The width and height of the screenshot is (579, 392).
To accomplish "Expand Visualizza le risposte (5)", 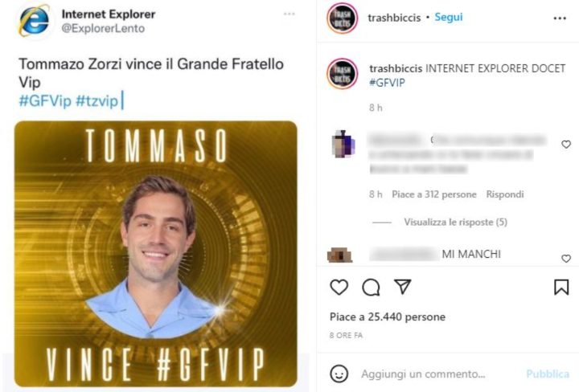I will [455, 222].
